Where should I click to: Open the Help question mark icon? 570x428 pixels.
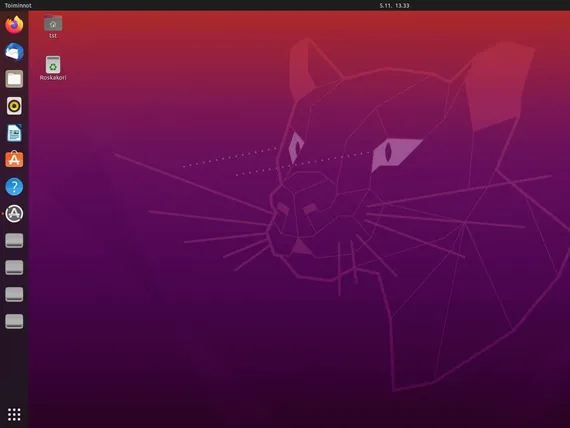[x=14, y=187]
